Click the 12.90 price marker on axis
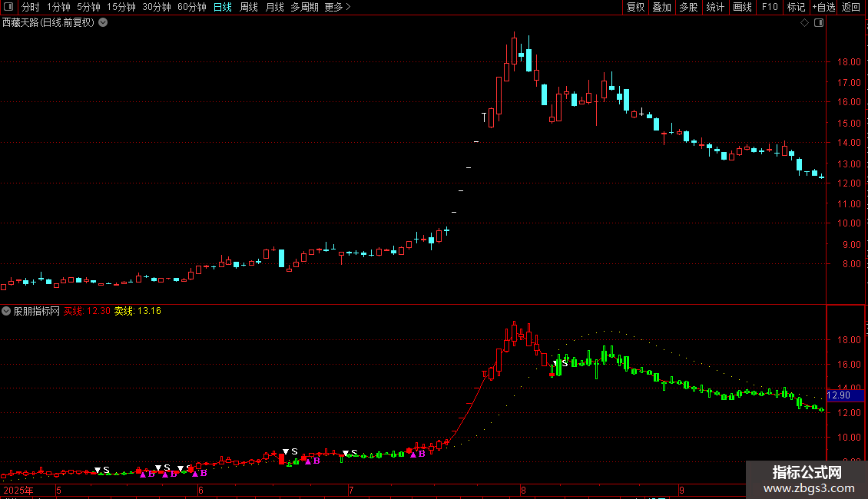This screenshot has width=868, height=499. point(845,395)
